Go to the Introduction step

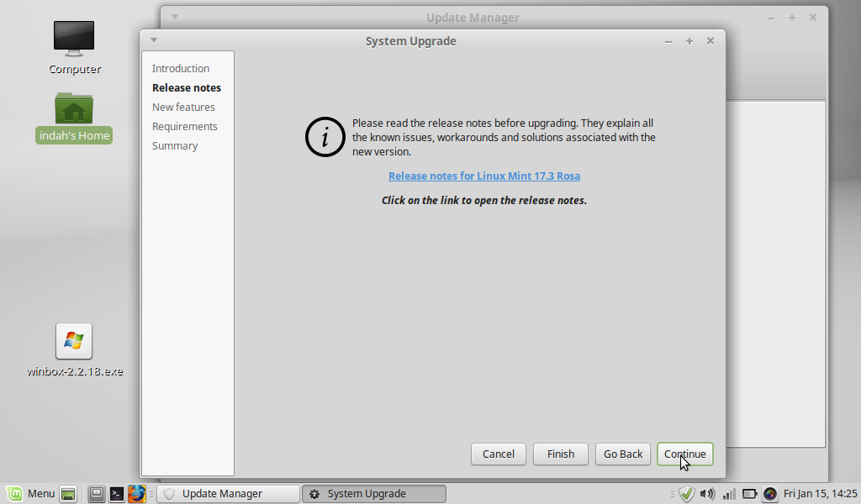(x=181, y=69)
